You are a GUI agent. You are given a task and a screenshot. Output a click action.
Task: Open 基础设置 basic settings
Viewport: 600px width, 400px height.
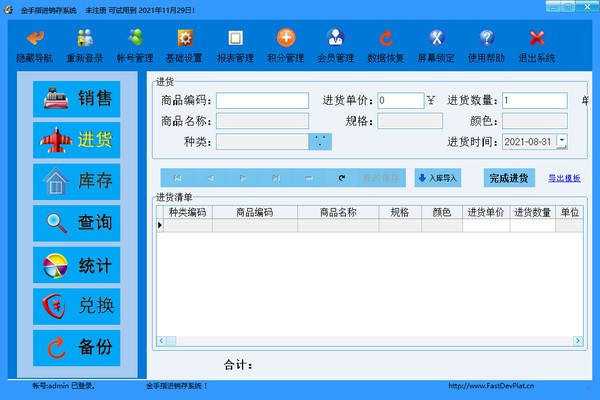pos(184,45)
